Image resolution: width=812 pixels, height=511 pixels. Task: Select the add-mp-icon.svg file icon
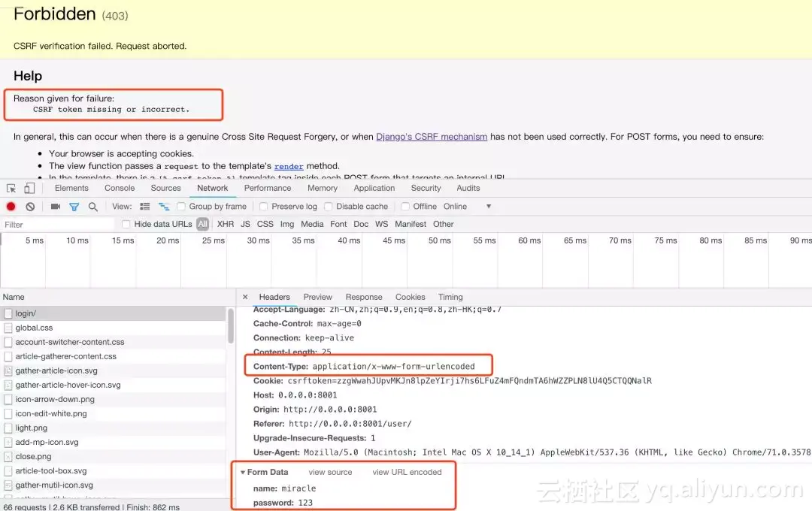[8, 442]
